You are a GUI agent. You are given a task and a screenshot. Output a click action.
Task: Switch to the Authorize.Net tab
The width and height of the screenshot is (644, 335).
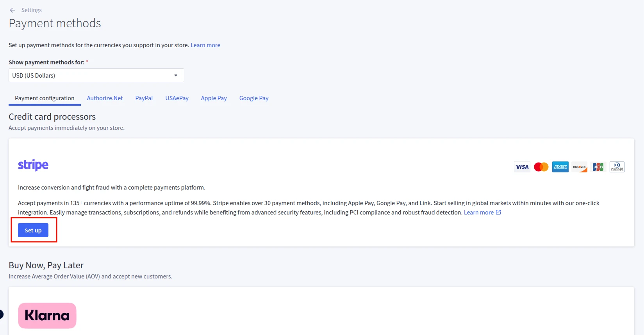tap(105, 98)
